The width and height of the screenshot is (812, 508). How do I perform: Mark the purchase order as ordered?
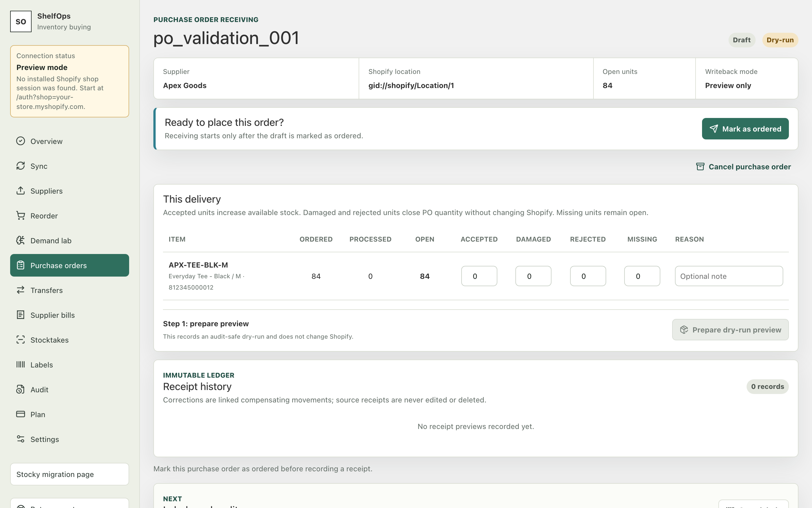[745, 129]
